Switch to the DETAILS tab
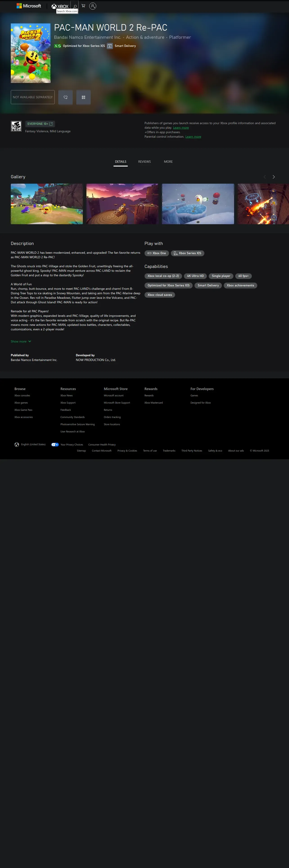The height and width of the screenshot is (868, 289). (x=120, y=162)
